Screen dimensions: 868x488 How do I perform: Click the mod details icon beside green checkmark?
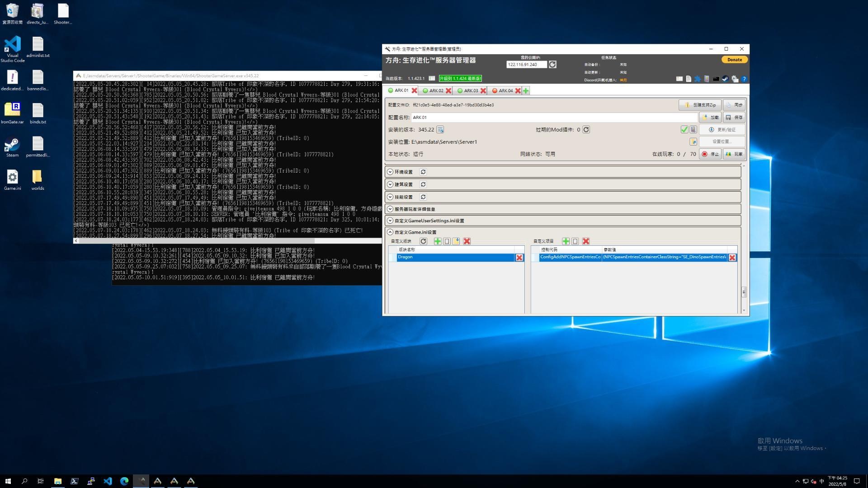(693, 130)
